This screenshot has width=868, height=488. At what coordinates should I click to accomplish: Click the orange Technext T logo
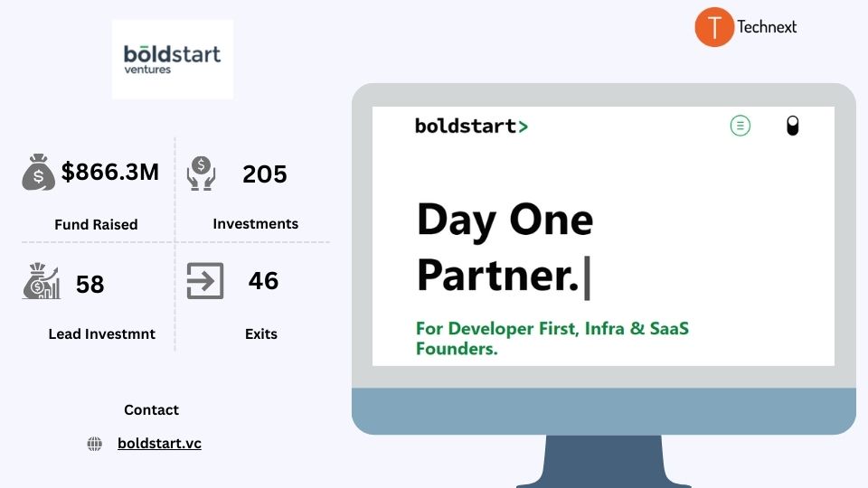(x=714, y=26)
